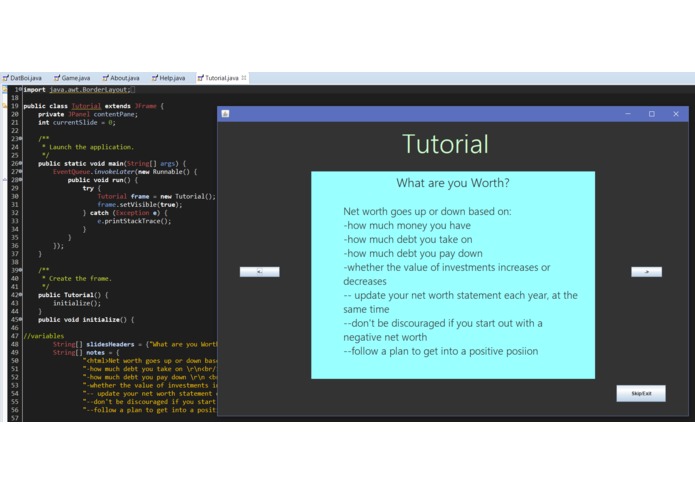Minimize the Tutorial window
The width and height of the screenshot is (695, 494).
pos(628,114)
